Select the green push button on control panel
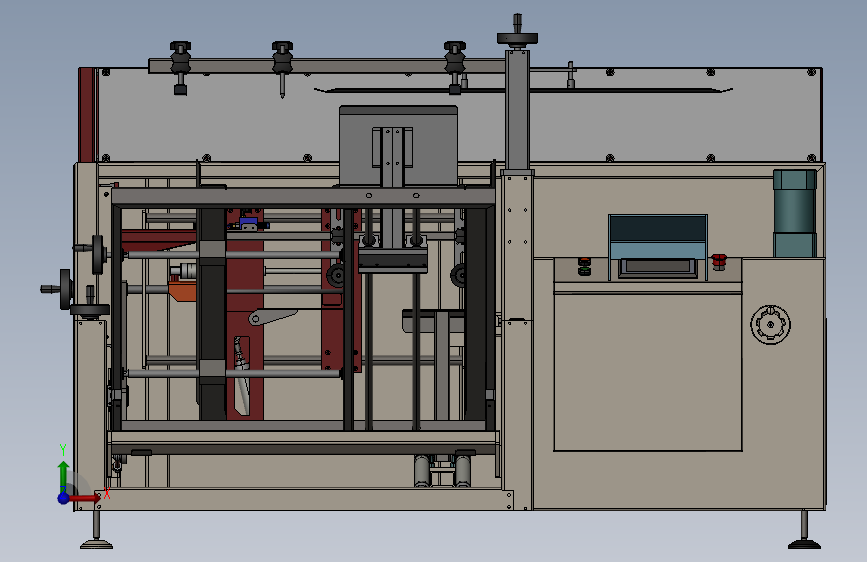The image size is (867, 562). point(584,270)
